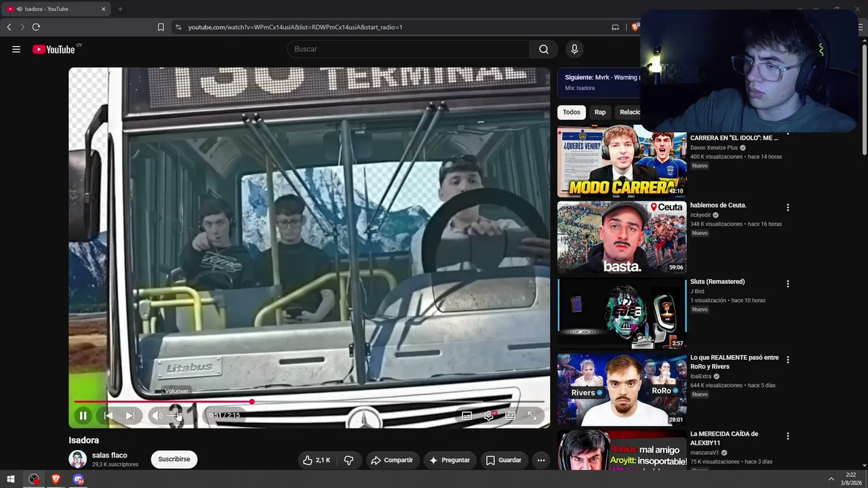Open the YouTube guide hamburger menu

click(16, 49)
